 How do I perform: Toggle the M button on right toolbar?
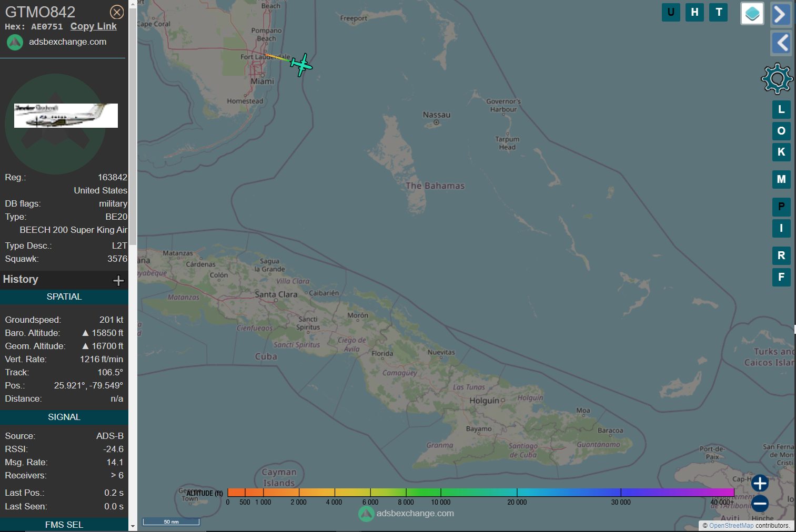click(781, 179)
